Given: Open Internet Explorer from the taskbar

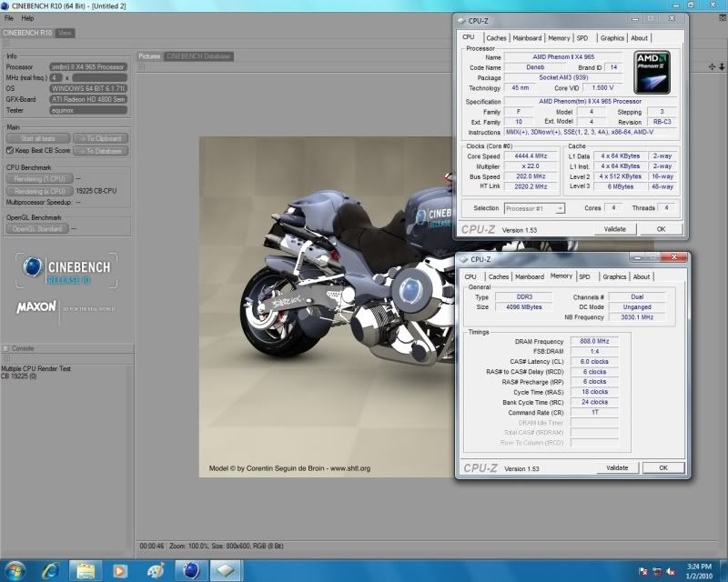Looking at the screenshot, I should click(x=50, y=570).
